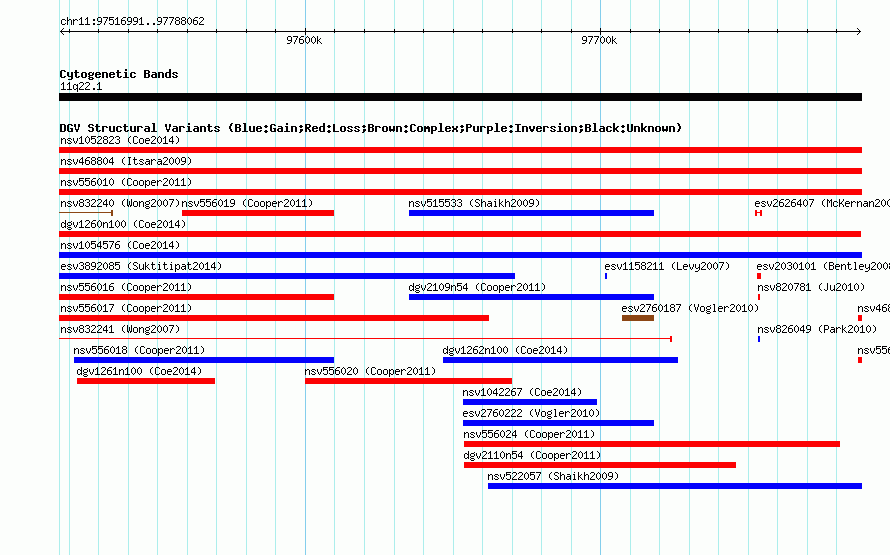Click the esv3892085 (Suktitipat2014) label
The height and width of the screenshot is (555, 890).
(x=141, y=266)
